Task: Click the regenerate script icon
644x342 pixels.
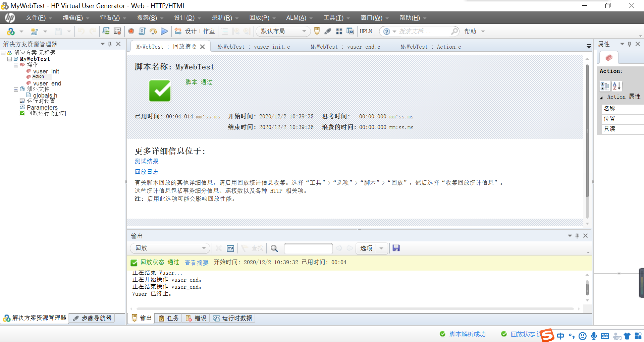Action: tap(106, 31)
